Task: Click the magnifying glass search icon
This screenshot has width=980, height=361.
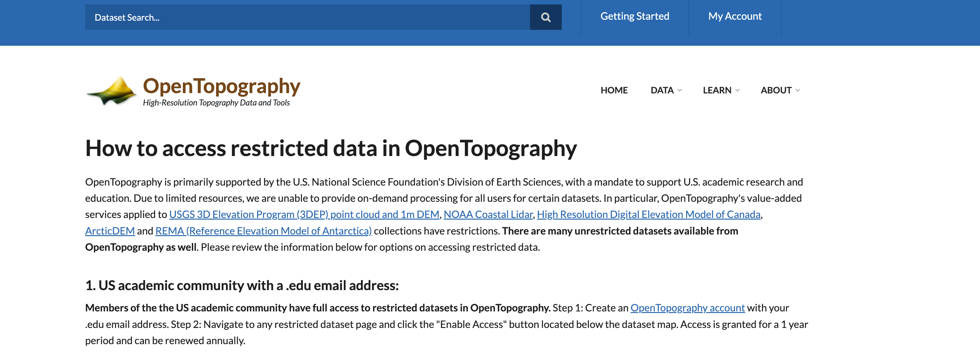Action: tap(546, 17)
